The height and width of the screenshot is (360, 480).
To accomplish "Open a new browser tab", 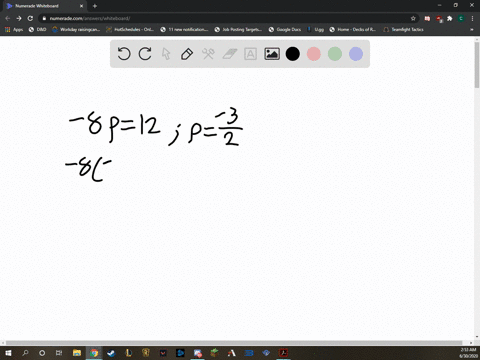I will click(x=95, y=6).
